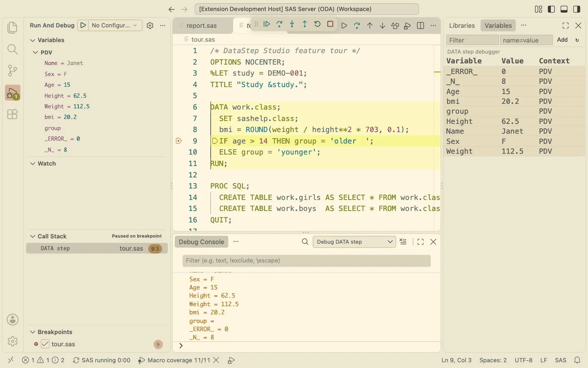Click the Step Out debug button
588x368 pixels.
click(x=305, y=24)
